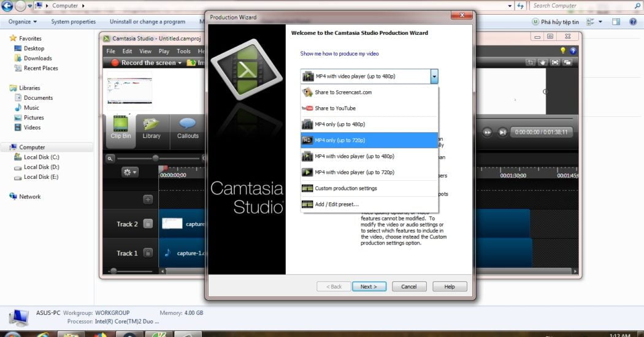Open Camtasia File menu
This screenshot has height=337, width=644.
[x=111, y=51]
